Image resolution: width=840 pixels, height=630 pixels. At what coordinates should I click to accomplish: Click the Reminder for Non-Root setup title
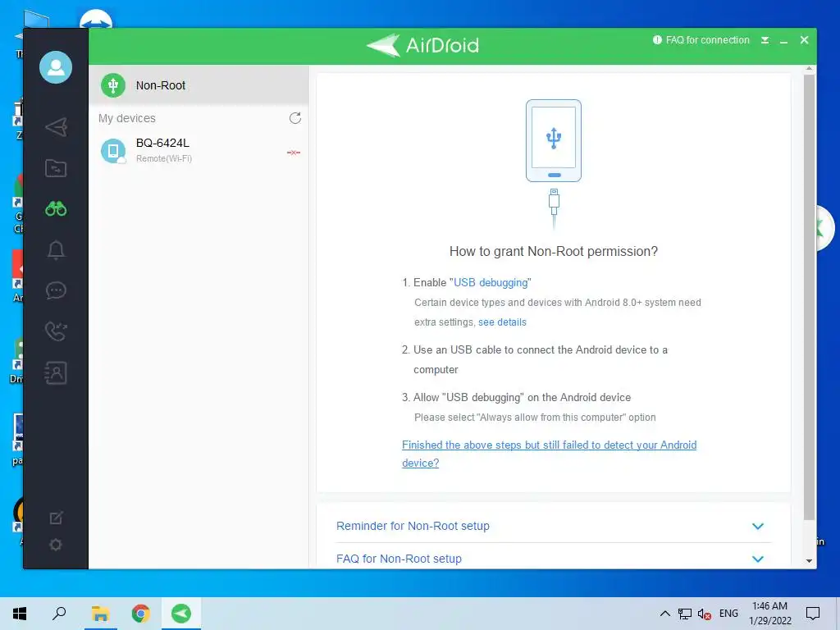(x=413, y=526)
